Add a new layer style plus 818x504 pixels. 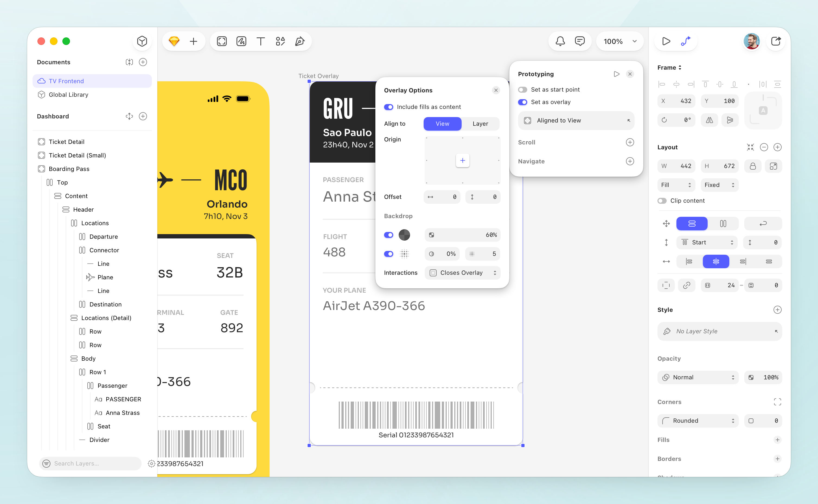click(x=777, y=310)
